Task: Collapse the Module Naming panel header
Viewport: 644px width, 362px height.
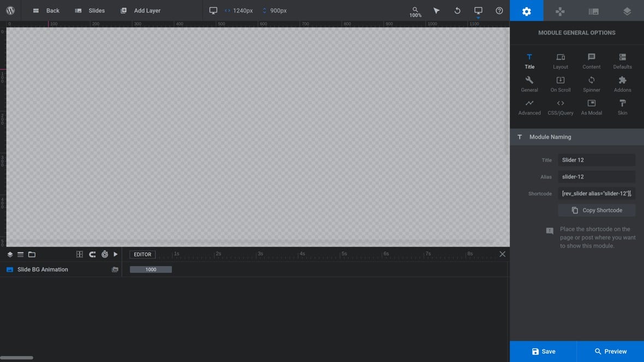Action: [x=577, y=137]
